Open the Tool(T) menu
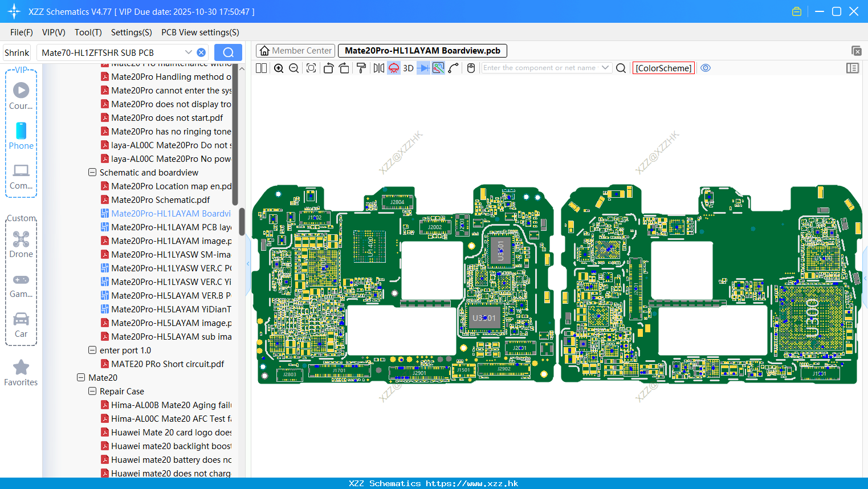 [x=88, y=32]
